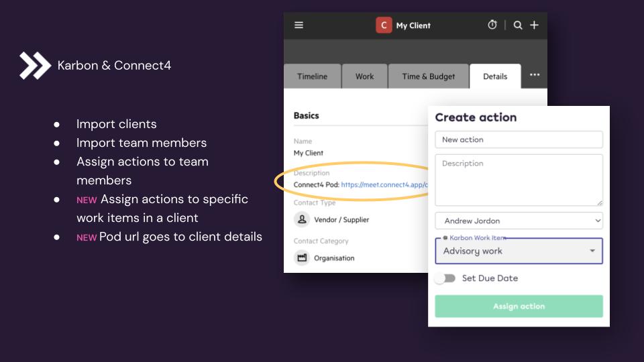Click the Vendor / Supplier contact type text
This screenshot has height=362, width=644.
click(x=341, y=220)
